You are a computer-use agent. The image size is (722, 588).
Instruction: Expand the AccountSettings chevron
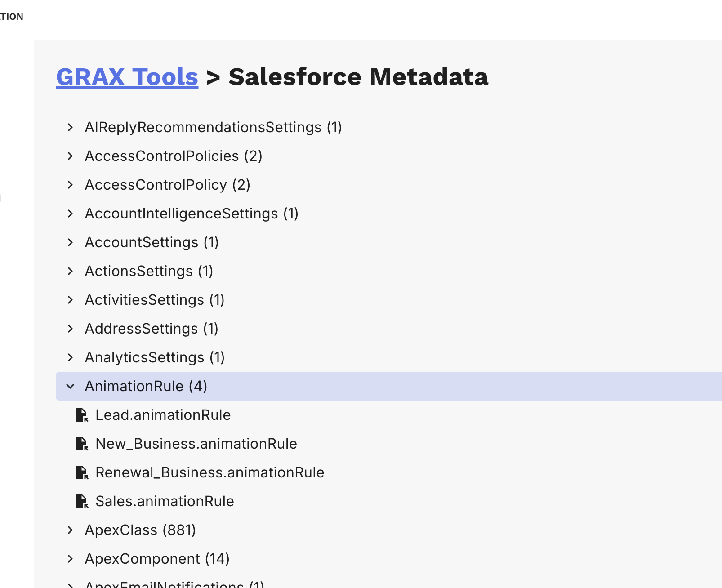[x=70, y=242]
